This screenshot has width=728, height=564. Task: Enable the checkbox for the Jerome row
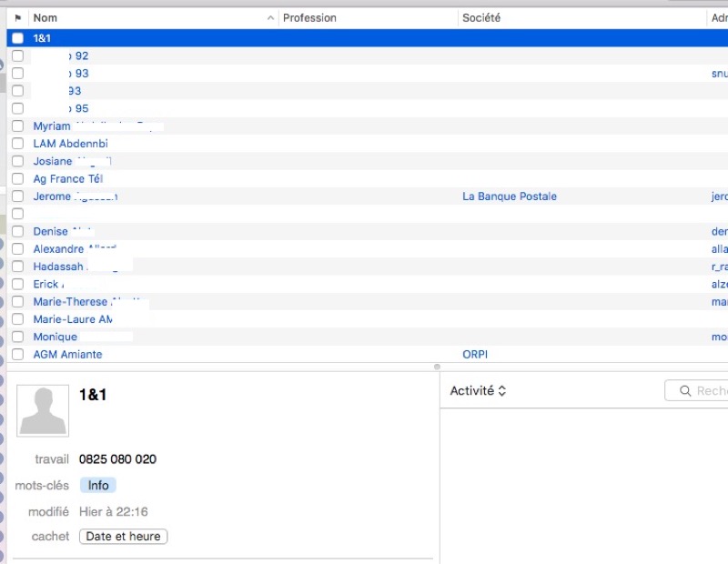pos(17,196)
